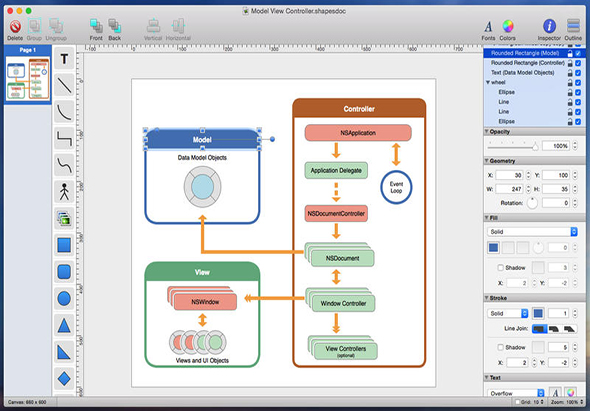Image resolution: width=590 pixels, height=411 pixels.
Task: Select the Triangle shape tool
Action: click(x=64, y=325)
